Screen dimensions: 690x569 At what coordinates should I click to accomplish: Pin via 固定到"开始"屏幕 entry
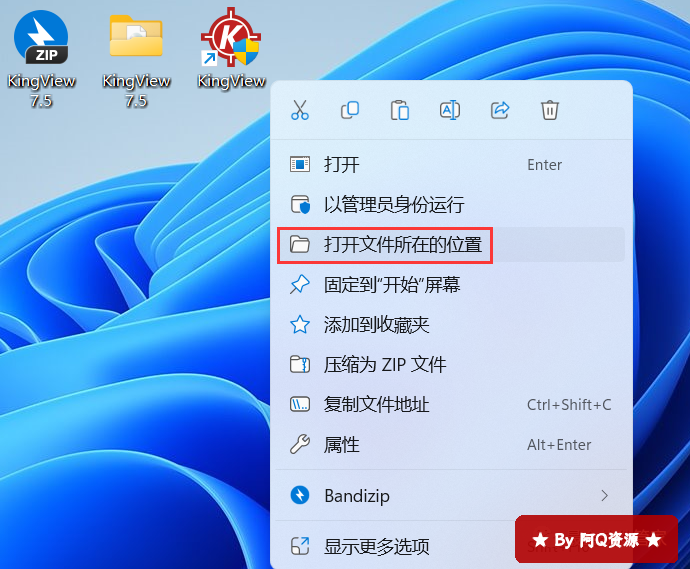click(x=451, y=285)
